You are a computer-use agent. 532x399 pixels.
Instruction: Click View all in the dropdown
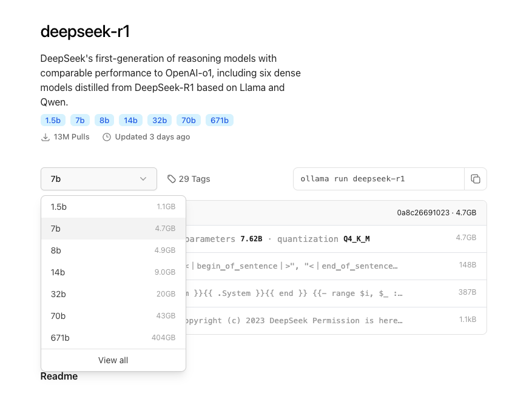click(x=113, y=360)
